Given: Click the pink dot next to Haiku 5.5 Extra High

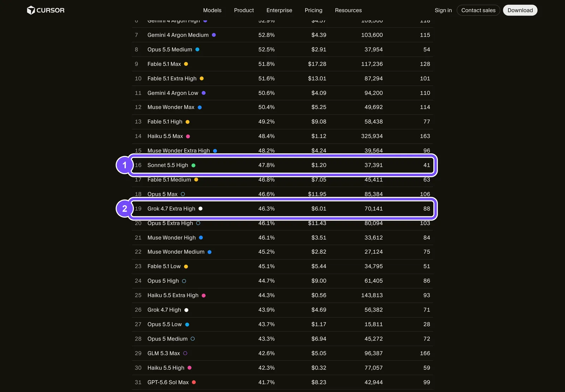Looking at the screenshot, I should point(204,295).
